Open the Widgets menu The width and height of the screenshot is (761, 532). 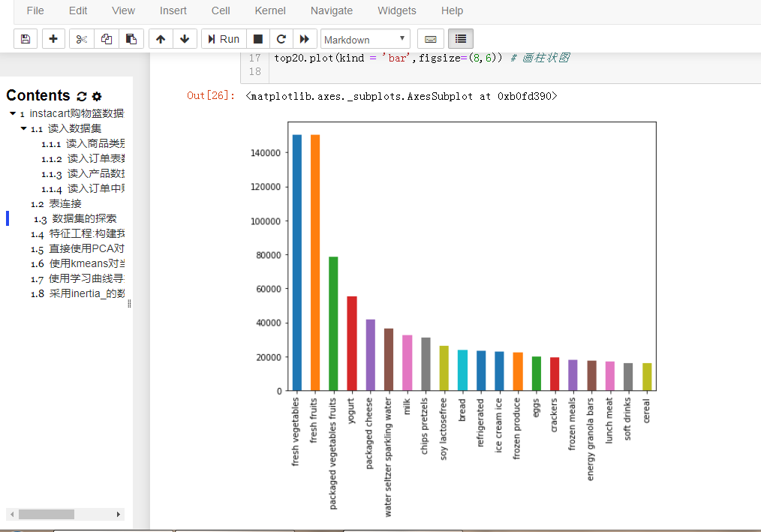tap(396, 11)
